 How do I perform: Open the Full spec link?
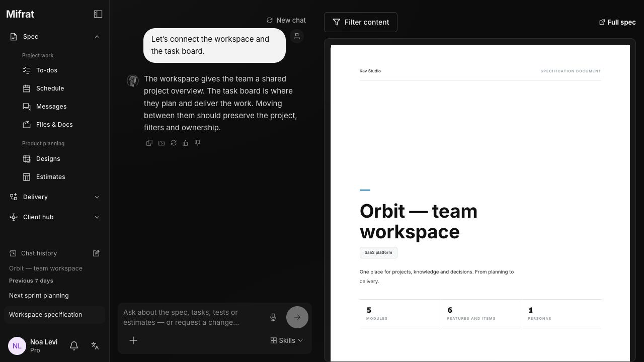point(617,22)
